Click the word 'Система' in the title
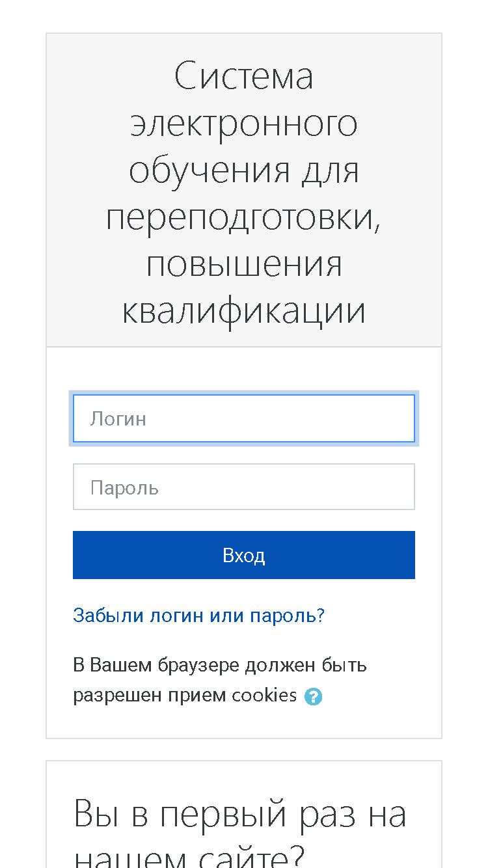488x868 pixels. (244, 76)
